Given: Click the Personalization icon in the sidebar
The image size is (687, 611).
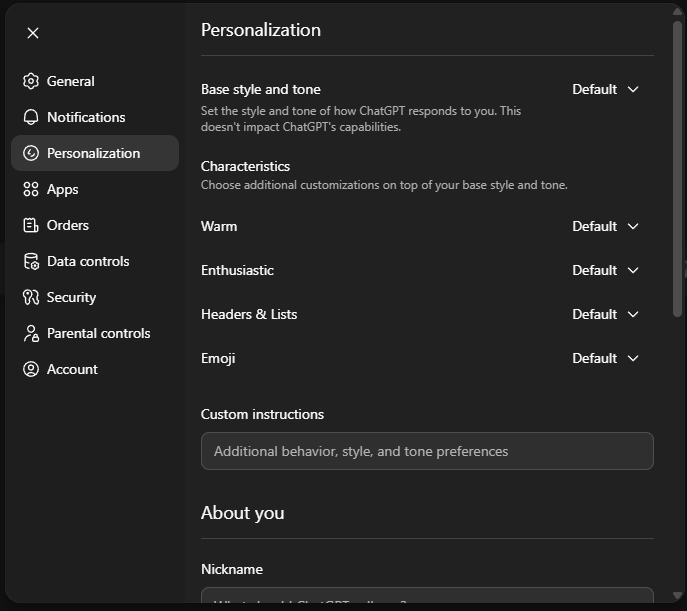Looking at the screenshot, I should [31, 153].
